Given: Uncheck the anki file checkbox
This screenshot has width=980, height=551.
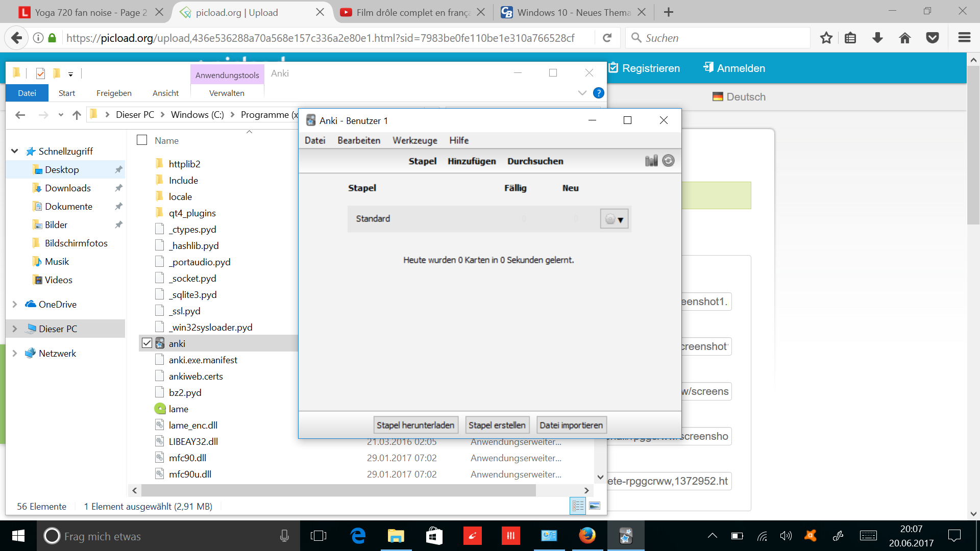Looking at the screenshot, I should click(147, 343).
